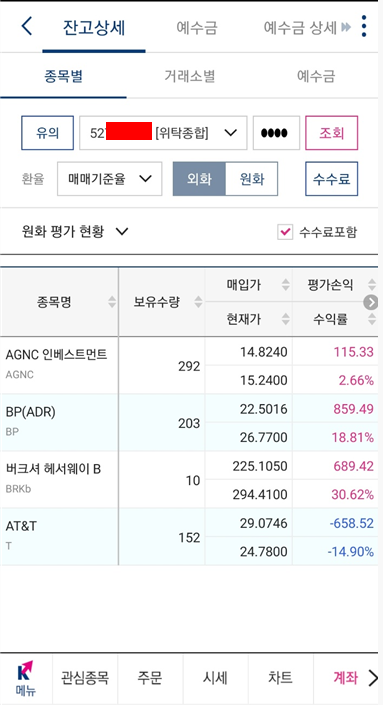Select the BP(ADR) stock row
The image size is (383, 705).
[189, 423]
